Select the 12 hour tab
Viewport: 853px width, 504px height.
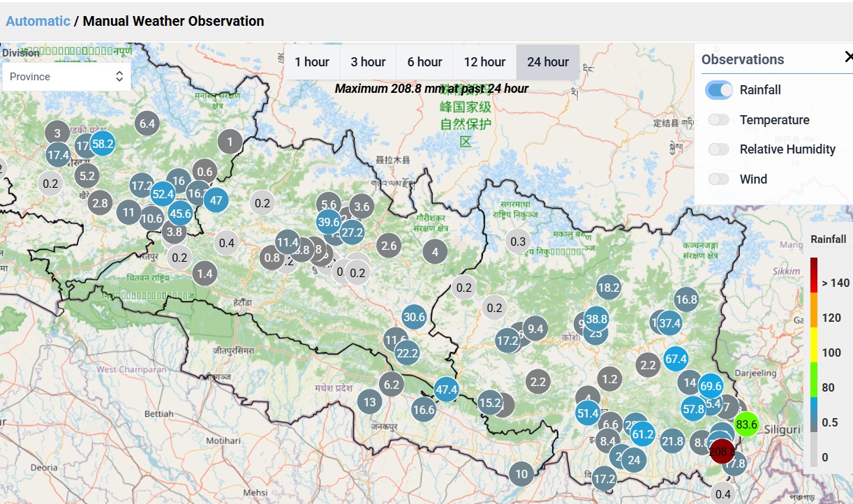pyautogui.click(x=484, y=62)
